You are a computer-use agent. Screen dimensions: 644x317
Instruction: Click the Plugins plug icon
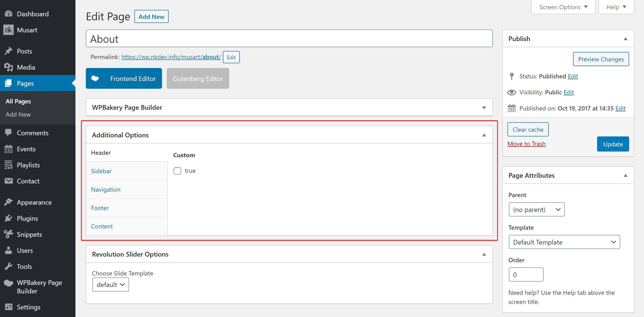pos(8,218)
